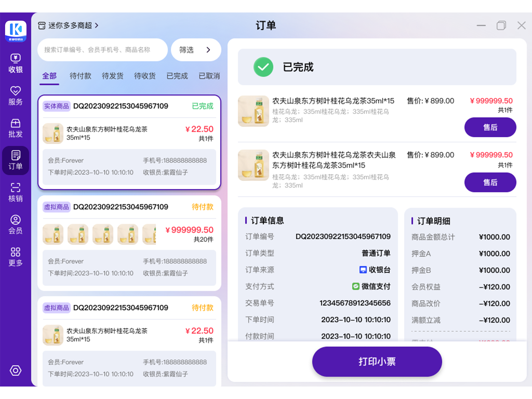This screenshot has height=399, width=532.
Task: Click the green 已完成 checkmark status icon
Action: click(263, 67)
